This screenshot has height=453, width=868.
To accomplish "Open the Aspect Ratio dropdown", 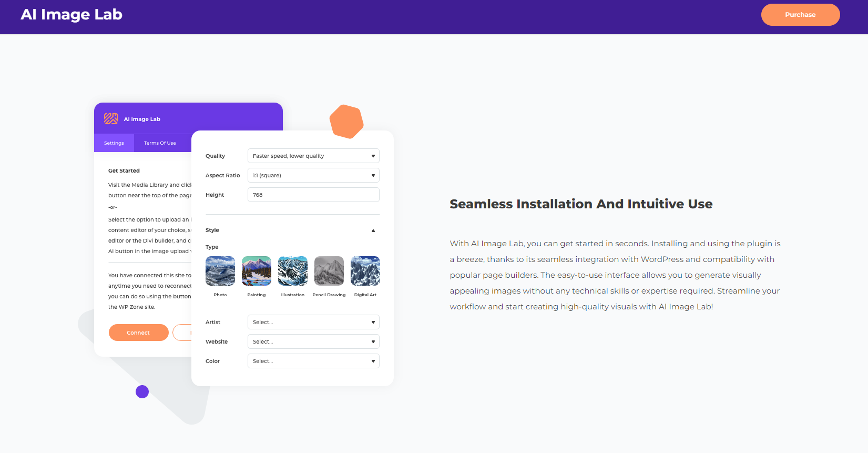I will (x=313, y=175).
